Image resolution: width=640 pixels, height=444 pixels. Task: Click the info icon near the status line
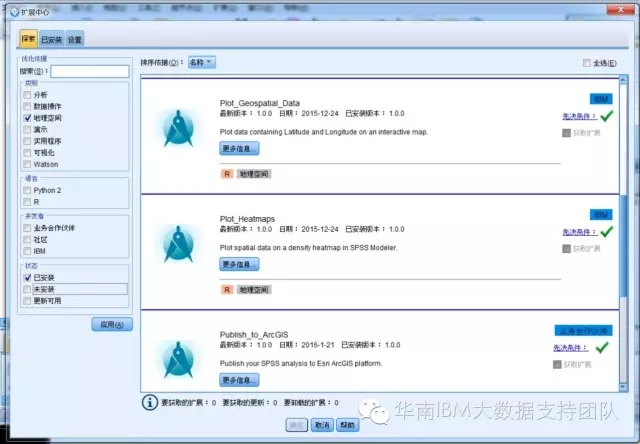(150, 402)
